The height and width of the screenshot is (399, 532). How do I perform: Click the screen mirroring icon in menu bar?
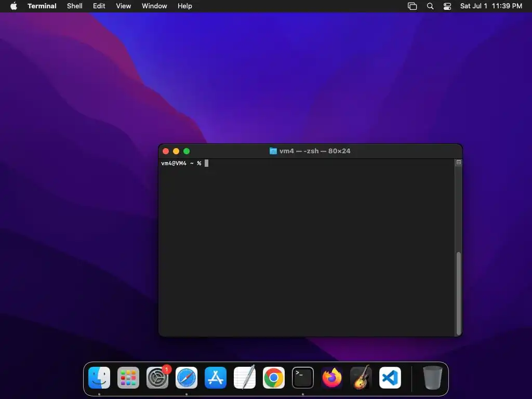click(412, 6)
